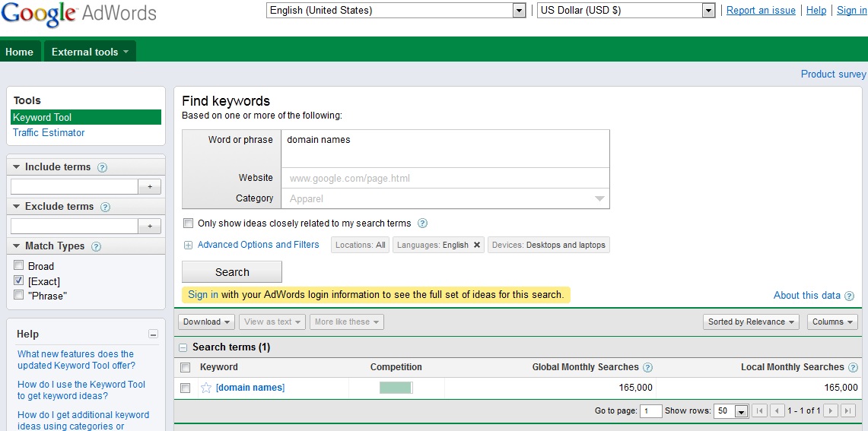Uncheck the [Exact] match type
This screenshot has height=431, width=868.
click(x=19, y=280)
